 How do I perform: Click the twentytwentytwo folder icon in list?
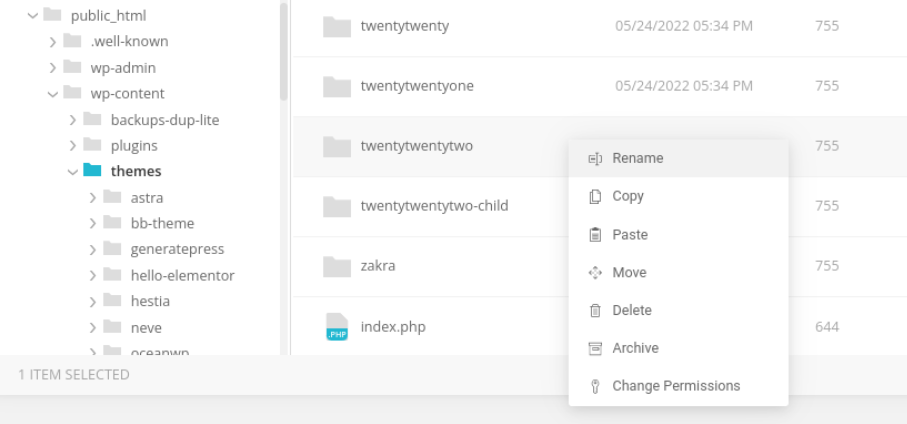coord(337,146)
